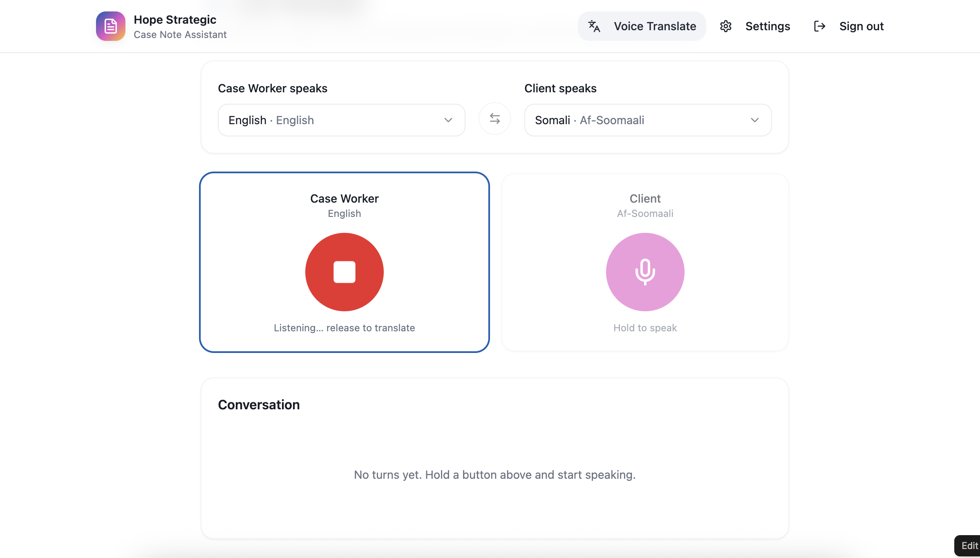The image size is (980, 558).
Task: Switch to the Voice Translate tab
Action: (x=654, y=26)
